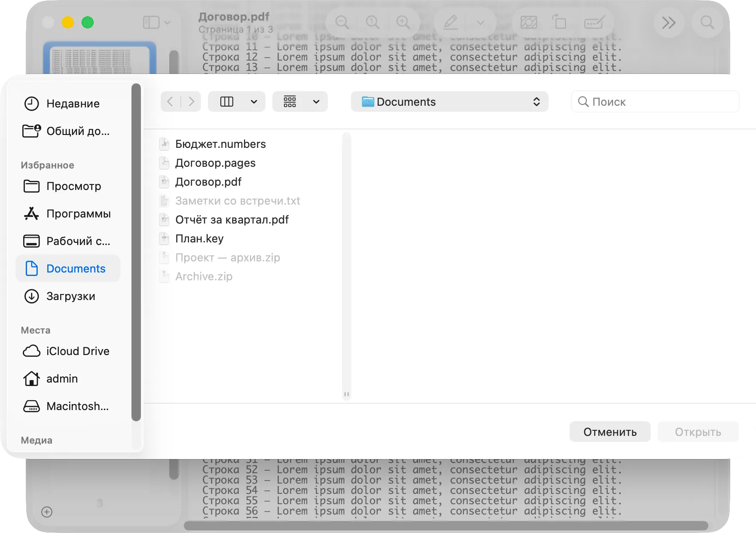
Task: Click the Открыть button
Action: (x=698, y=432)
